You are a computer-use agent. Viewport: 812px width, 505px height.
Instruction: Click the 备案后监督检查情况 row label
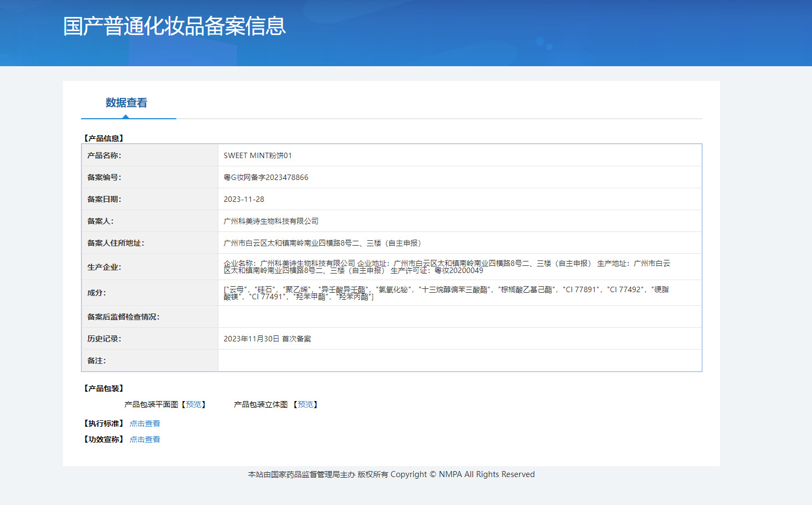click(123, 317)
